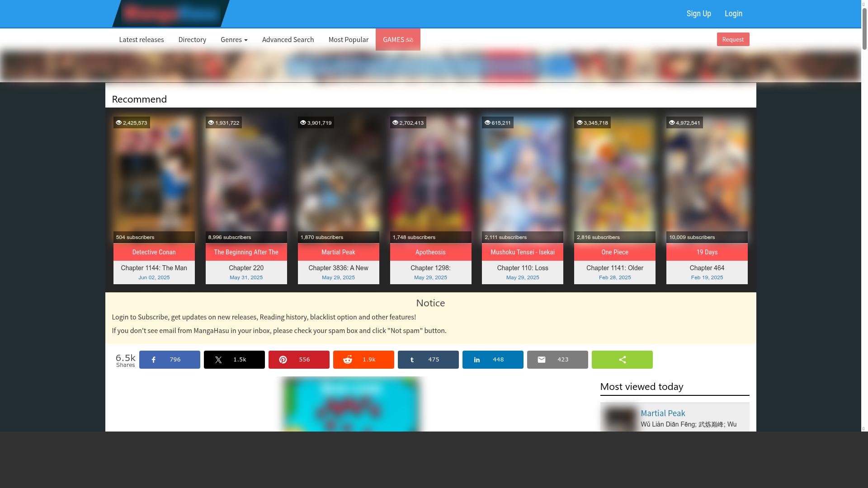Open the Login link
The width and height of the screenshot is (868, 488).
tap(733, 14)
